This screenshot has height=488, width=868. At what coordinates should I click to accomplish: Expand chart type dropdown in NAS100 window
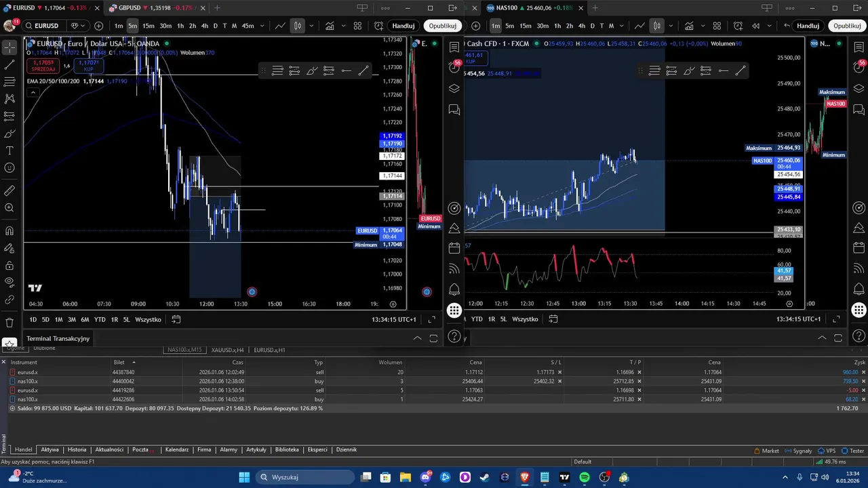click(x=671, y=26)
